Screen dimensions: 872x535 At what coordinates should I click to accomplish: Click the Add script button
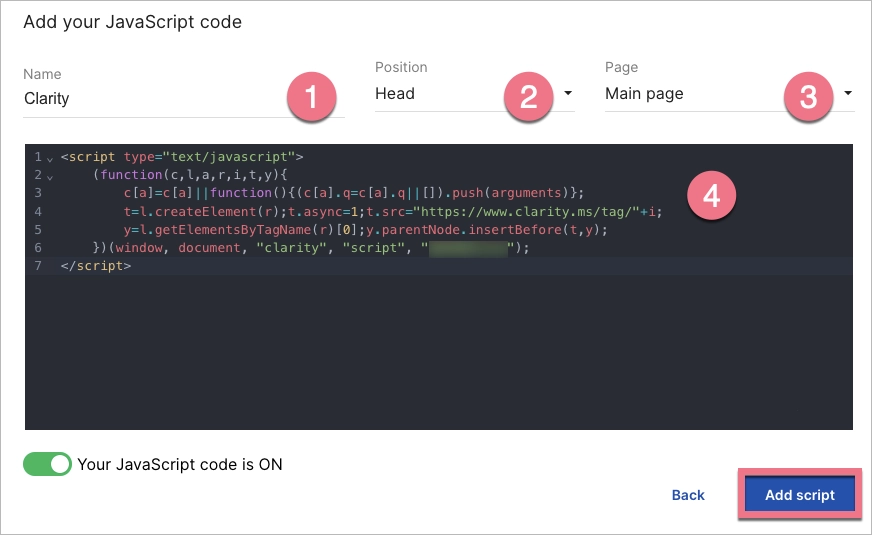pos(800,495)
